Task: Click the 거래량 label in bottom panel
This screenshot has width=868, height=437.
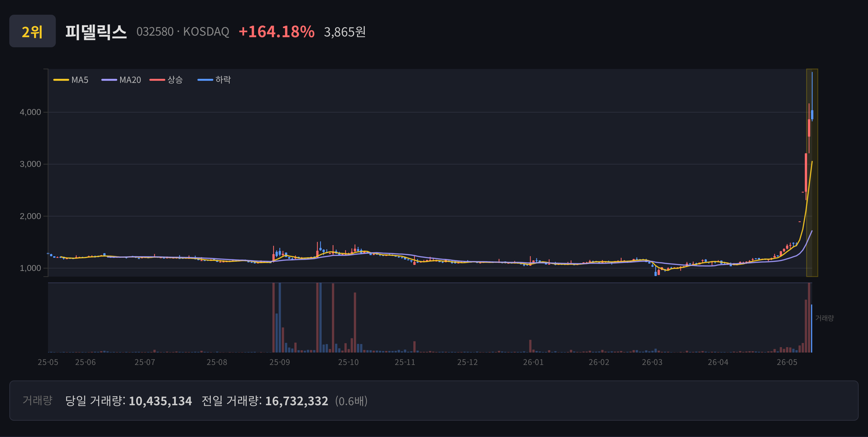Action: 37,400
